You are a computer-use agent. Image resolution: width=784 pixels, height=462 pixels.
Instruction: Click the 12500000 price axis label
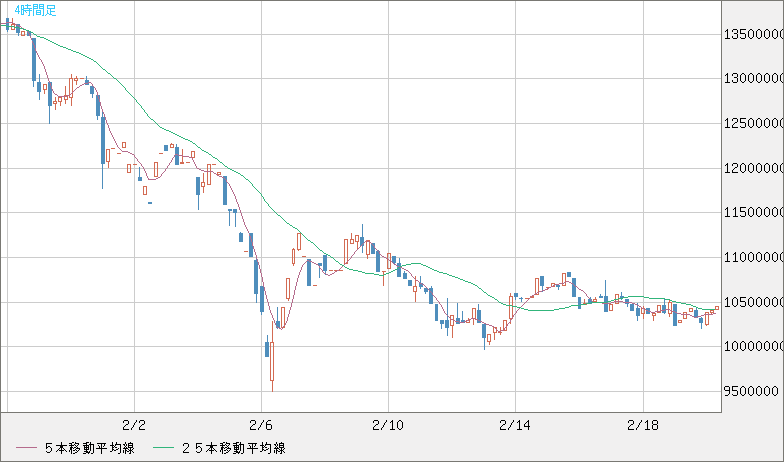[x=754, y=123]
